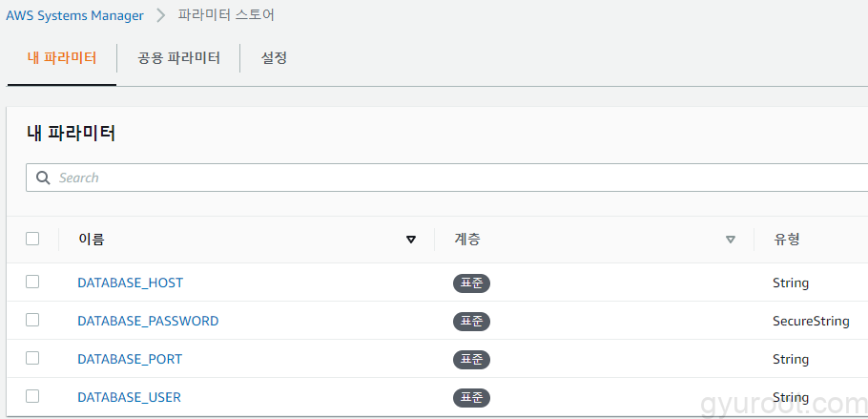Open the 설정 tab
The height and width of the screenshot is (419, 868).
(275, 58)
